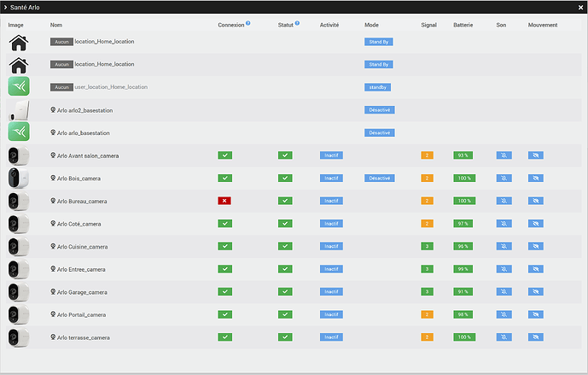
Task: Click the motion hidden icon for Arlo Entree_camera
Action: click(536, 269)
